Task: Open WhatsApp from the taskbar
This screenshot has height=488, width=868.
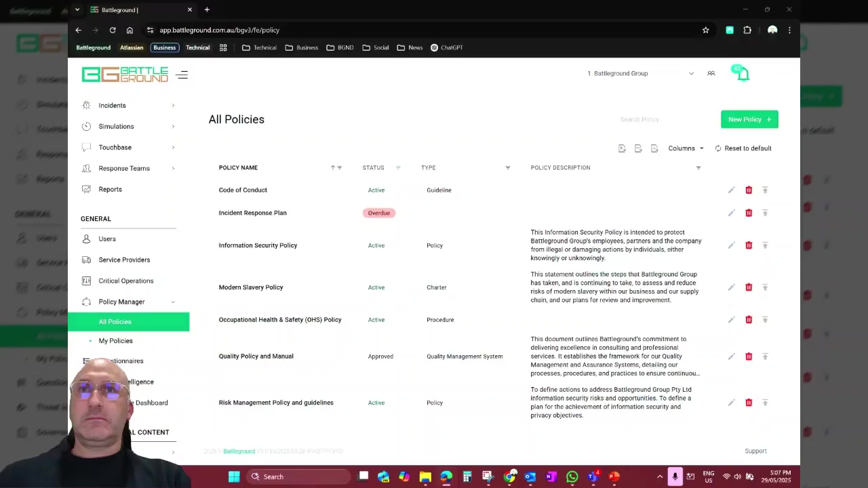Action: [572, 476]
